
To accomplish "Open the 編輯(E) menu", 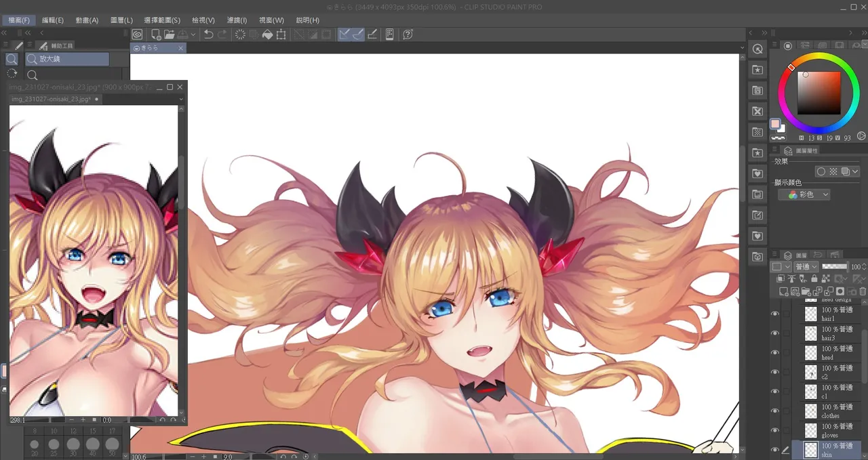I will click(x=53, y=20).
